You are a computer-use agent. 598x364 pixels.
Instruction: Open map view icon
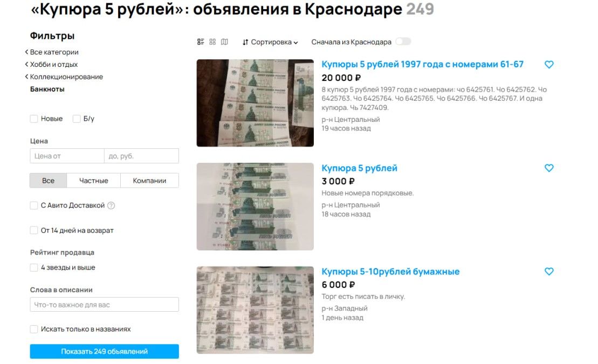(225, 42)
